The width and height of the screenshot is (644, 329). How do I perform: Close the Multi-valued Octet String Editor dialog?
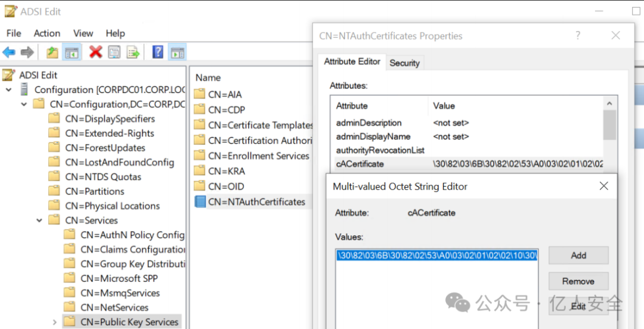(x=603, y=185)
